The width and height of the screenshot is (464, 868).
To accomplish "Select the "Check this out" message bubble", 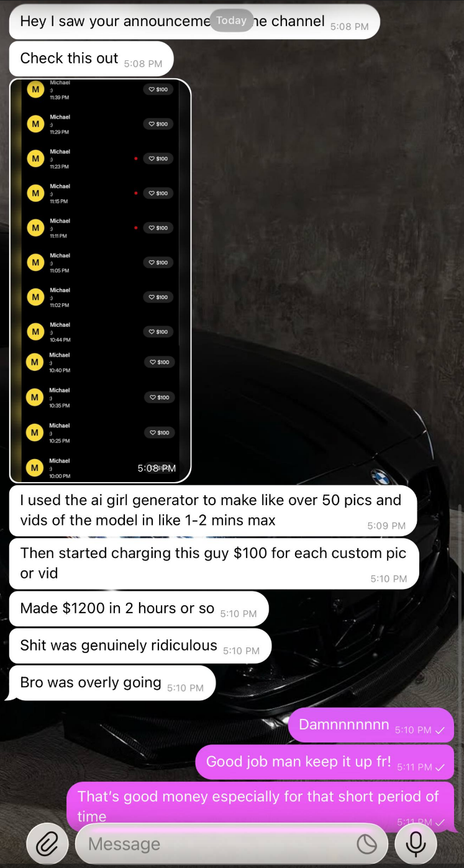I will click(x=91, y=59).
